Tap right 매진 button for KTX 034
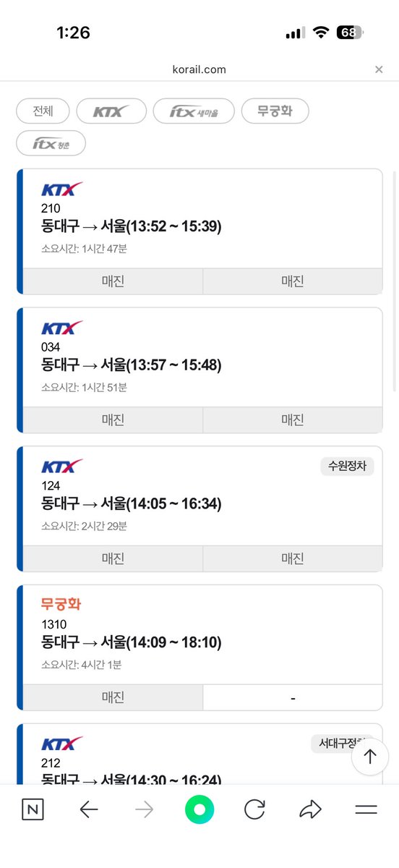 (293, 420)
